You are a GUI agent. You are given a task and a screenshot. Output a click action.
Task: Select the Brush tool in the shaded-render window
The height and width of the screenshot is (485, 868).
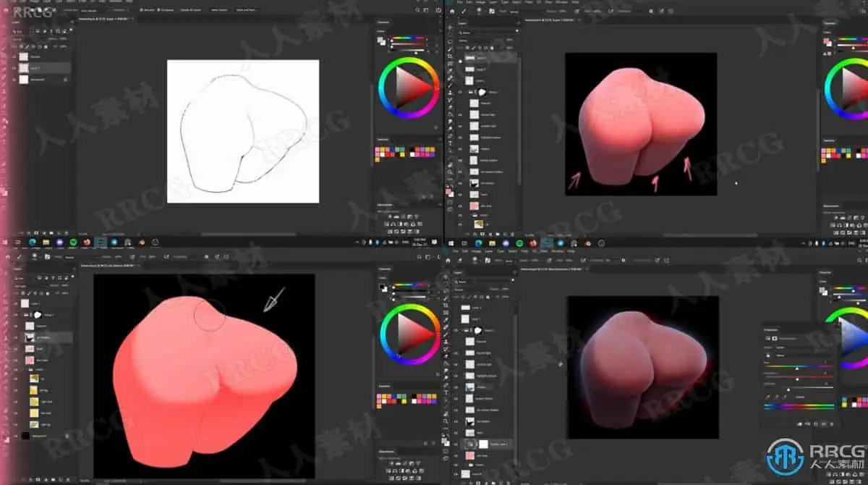click(450, 85)
